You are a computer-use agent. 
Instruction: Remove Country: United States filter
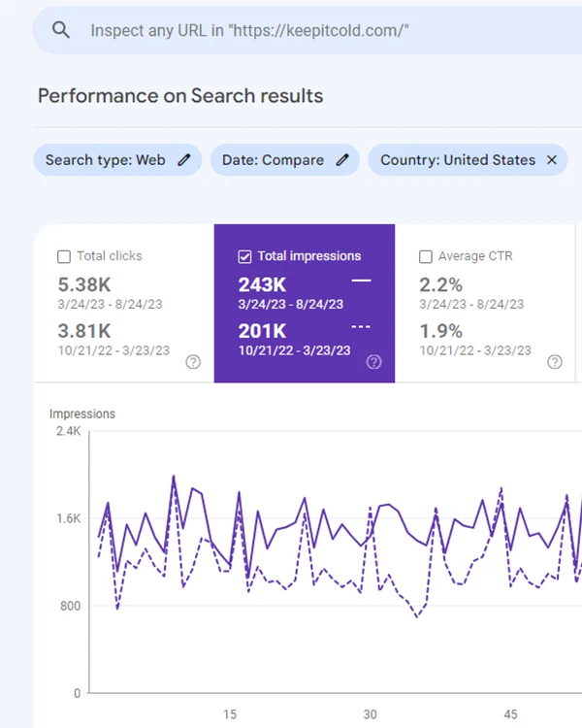552,160
